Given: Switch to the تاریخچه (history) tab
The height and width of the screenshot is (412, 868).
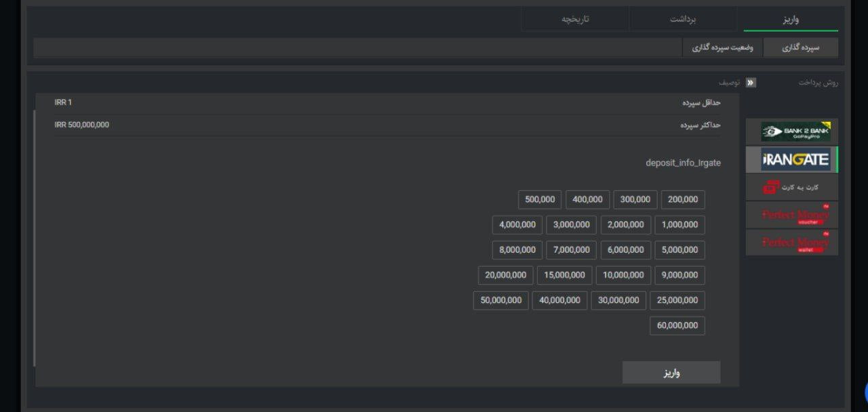Looking at the screenshot, I should [x=575, y=19].
